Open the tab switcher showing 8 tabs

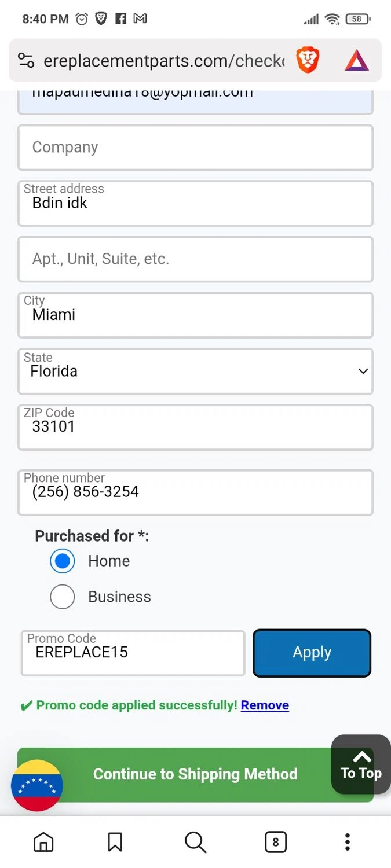276,842
